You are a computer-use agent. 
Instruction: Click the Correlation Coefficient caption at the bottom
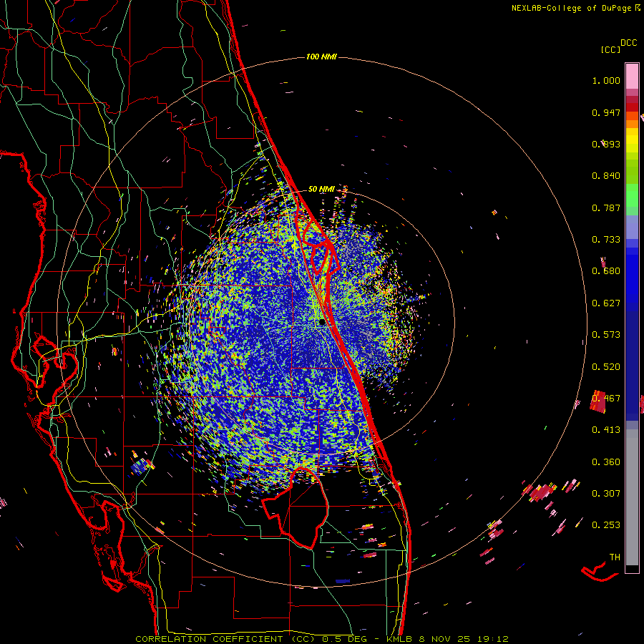pyautogui.click(x=322, y=639)
